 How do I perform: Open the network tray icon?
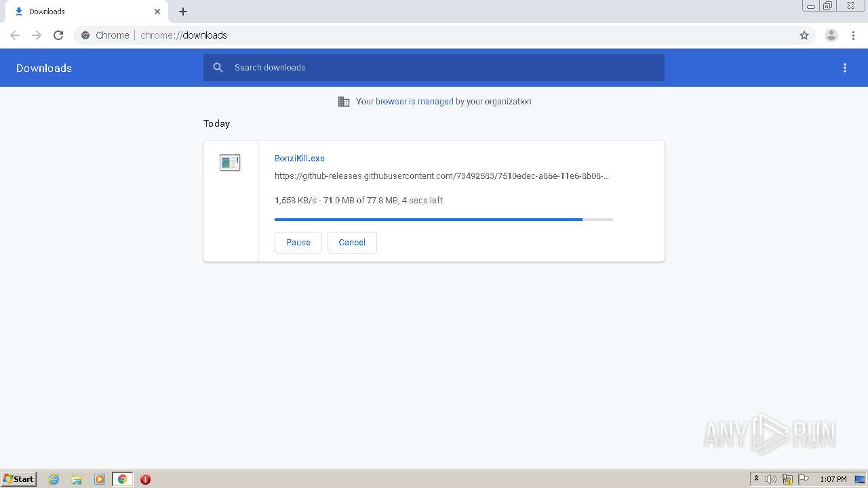pos(787,479)
